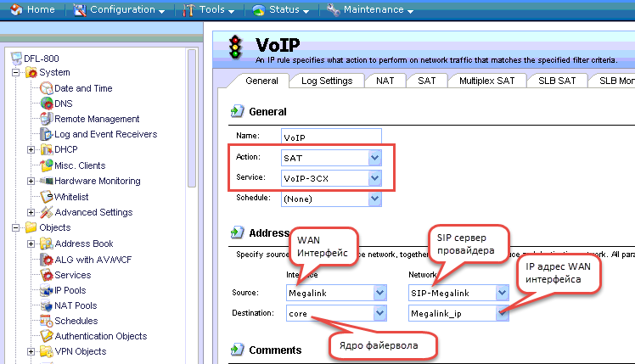Viewport: 635px width, 364px height.
Task: Open Source Network dropdown showing SIP-Megalink
Action: click(x=458, y=293)
